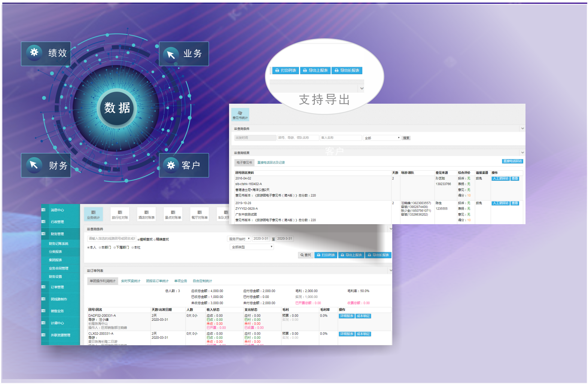Click the 财务管理 sidebar icon
This screenshot has height=384, width=588.
click(43, 234)
